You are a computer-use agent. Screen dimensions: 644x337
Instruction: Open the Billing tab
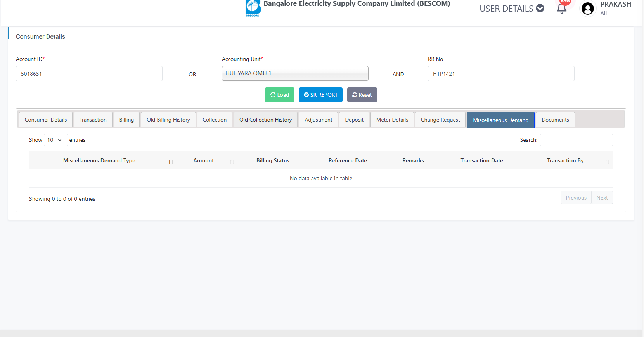point(126,120)
